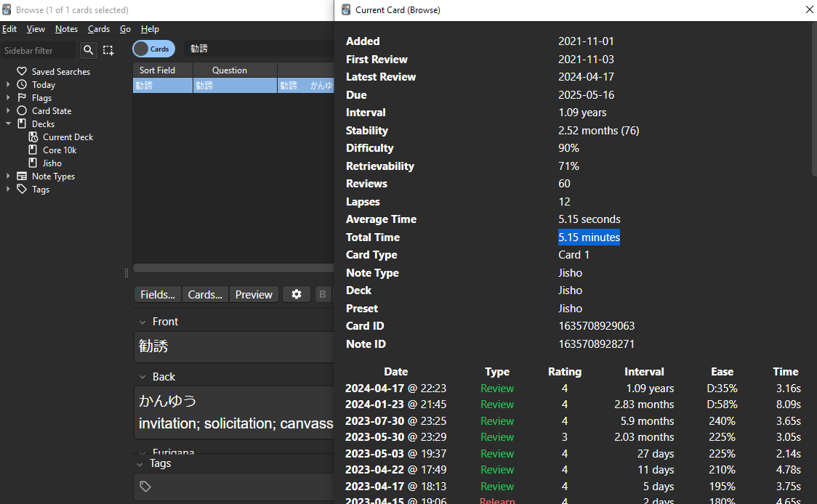Select Current Deck in sidebar
The image size is (817, 504).
(x=68, y=137)
